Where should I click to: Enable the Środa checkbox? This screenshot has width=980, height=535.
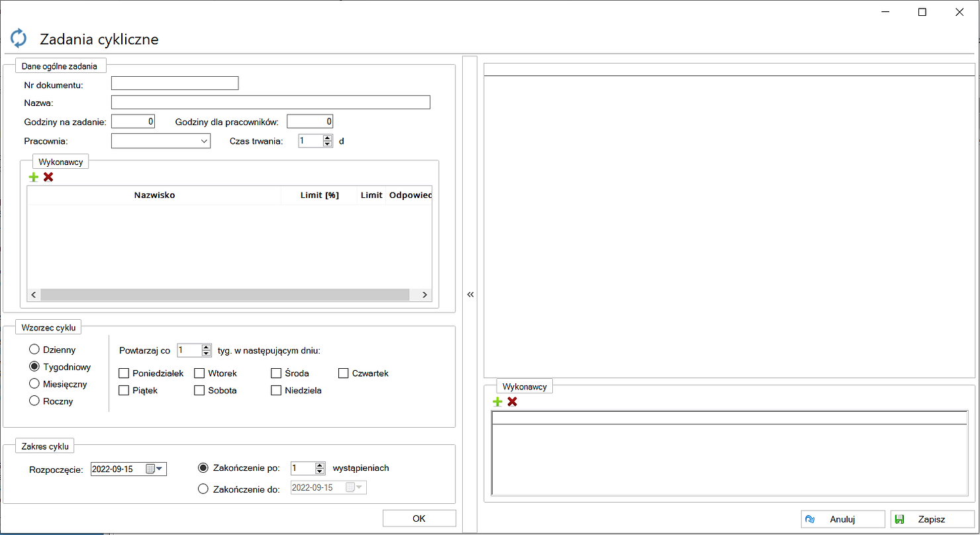click(x=276, y=373)
